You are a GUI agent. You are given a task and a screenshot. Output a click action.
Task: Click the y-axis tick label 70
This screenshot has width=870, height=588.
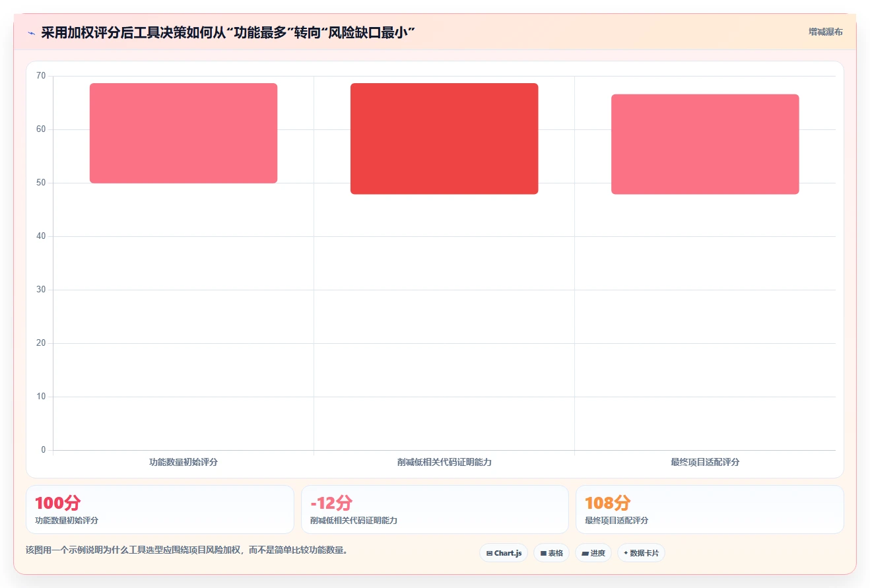point(41,76)
